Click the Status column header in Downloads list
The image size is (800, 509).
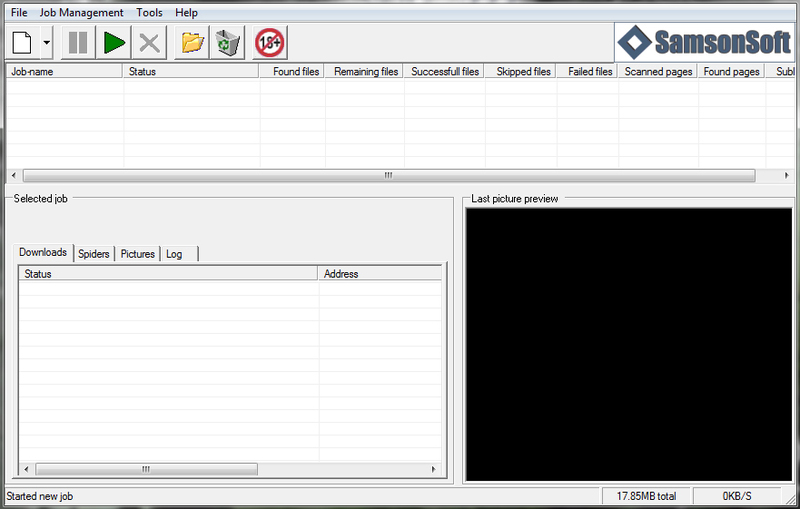click(x=168, y=274)
